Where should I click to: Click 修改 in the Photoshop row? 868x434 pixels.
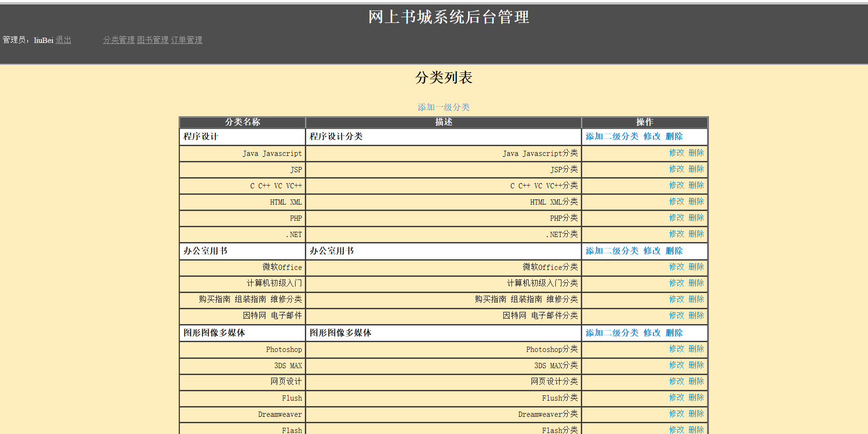click(x=676, y=349)
